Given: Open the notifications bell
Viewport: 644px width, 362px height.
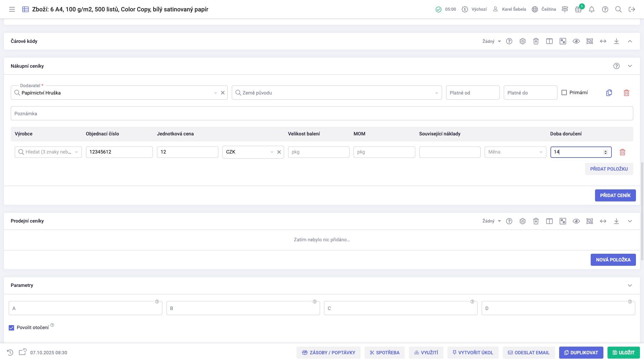Looking at the screenshot, I should [x=592, y=9].
